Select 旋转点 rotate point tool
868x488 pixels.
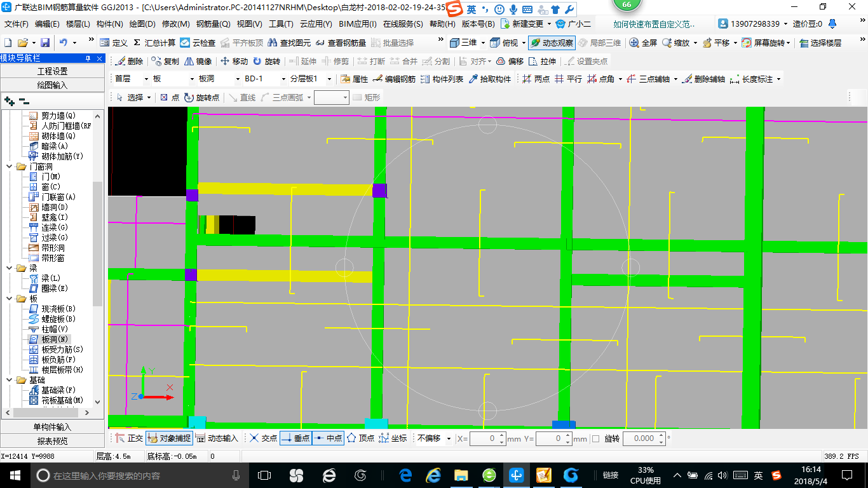point(201,97)
